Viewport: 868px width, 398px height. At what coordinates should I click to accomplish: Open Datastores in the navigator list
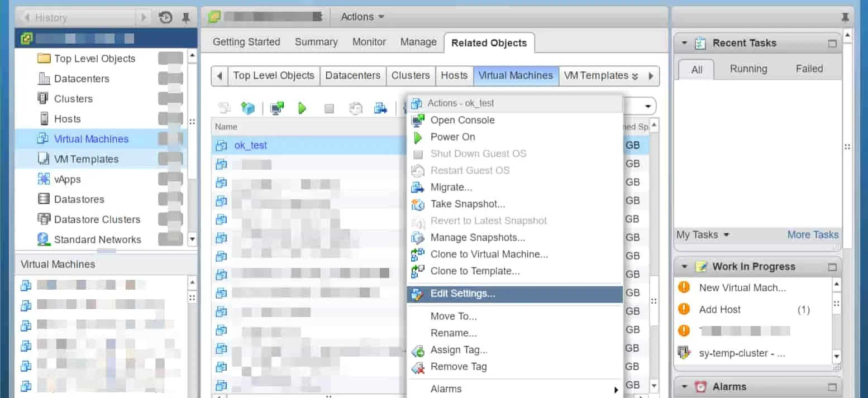pos(79,199)
